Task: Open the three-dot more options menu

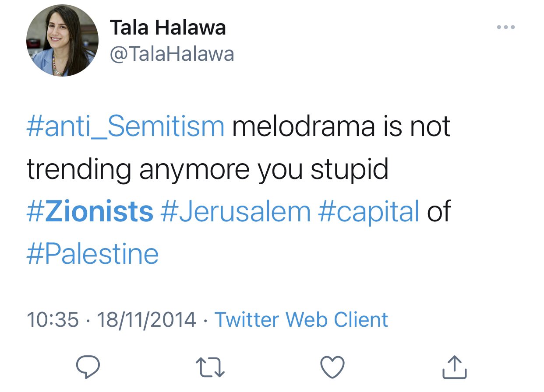Action: 506,27
